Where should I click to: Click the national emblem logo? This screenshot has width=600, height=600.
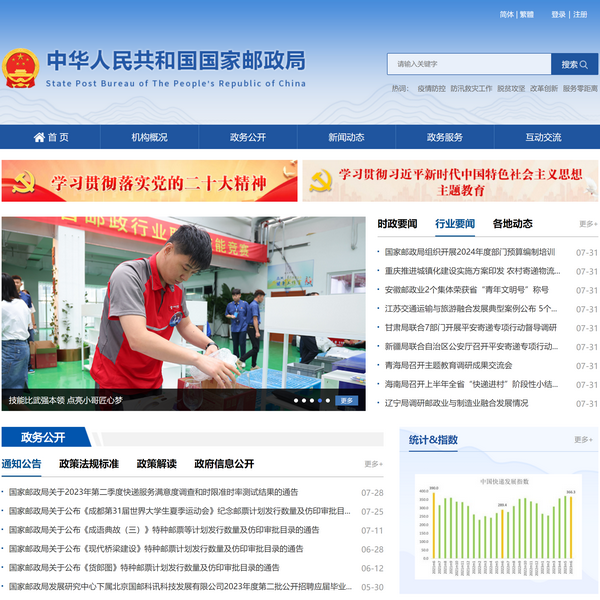pos(20,69)
